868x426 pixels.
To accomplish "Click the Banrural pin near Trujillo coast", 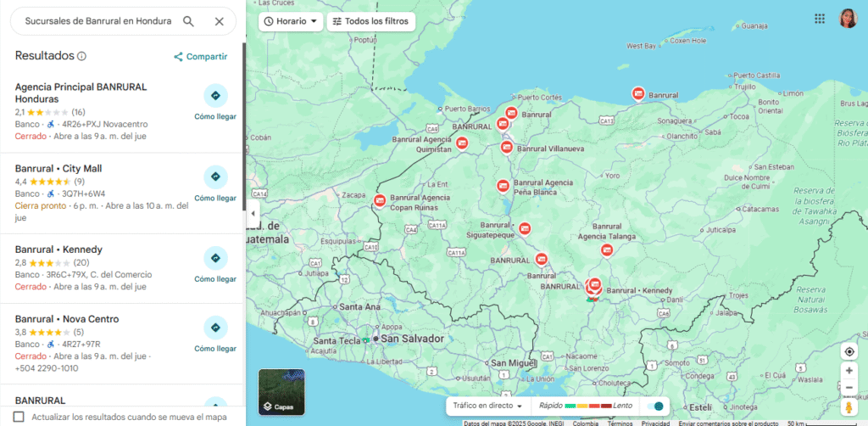I will tap(638, 94).
